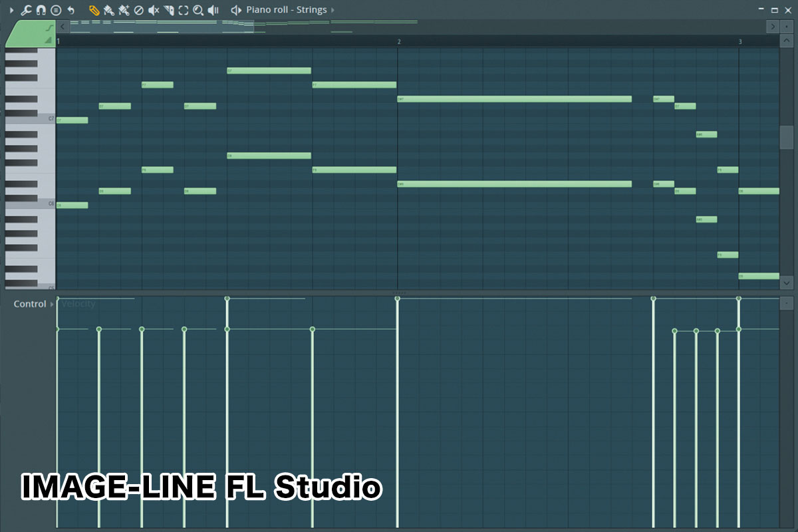This screenshot has width=798, height=532.
Task: Click bar 3 marker on the timeline
Action: (740, 41)
